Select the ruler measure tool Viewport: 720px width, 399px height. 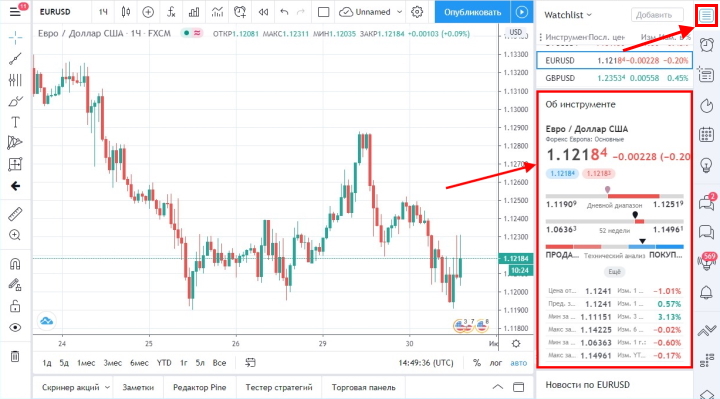pos(15,214)
